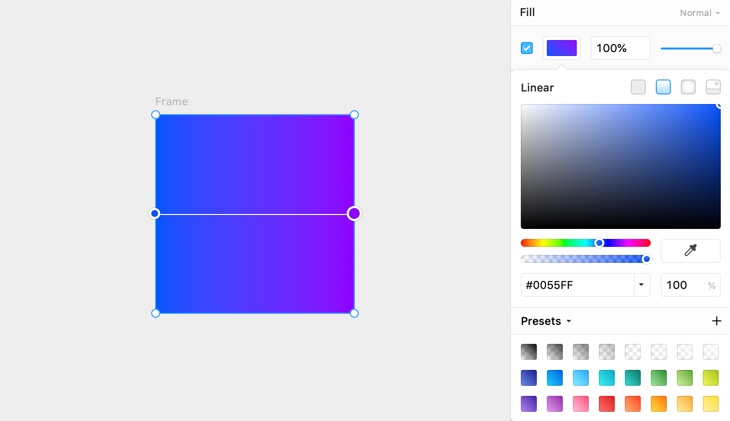Select the linear gradient fill type icon

(x=663, y=87)
